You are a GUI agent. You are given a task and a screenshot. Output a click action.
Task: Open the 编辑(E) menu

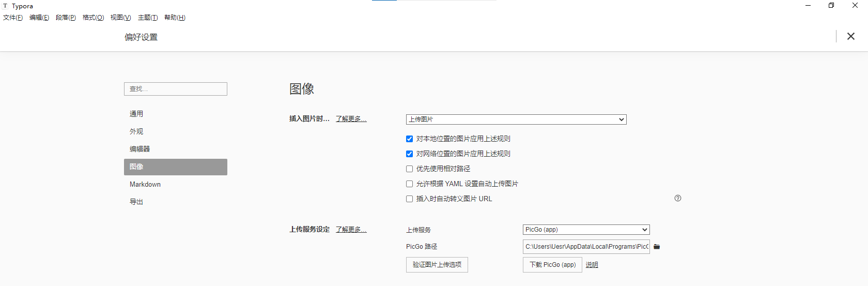[x=39, y=18]
